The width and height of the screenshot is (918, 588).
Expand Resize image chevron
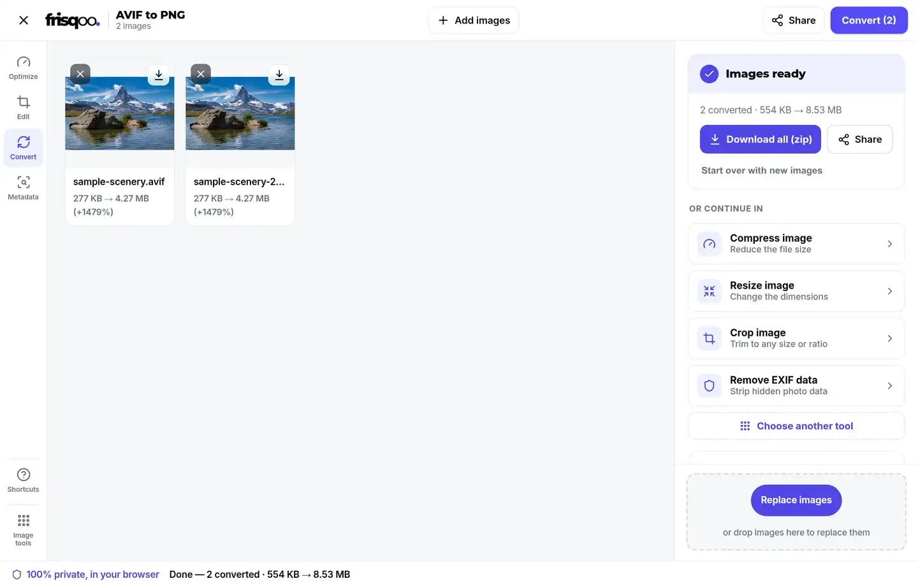coord(890,291)
